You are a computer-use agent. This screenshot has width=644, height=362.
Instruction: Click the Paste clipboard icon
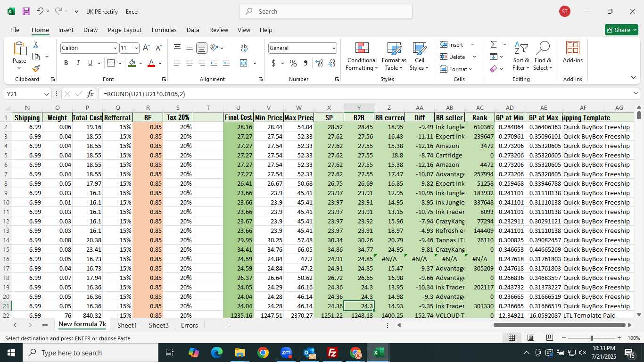19,49
